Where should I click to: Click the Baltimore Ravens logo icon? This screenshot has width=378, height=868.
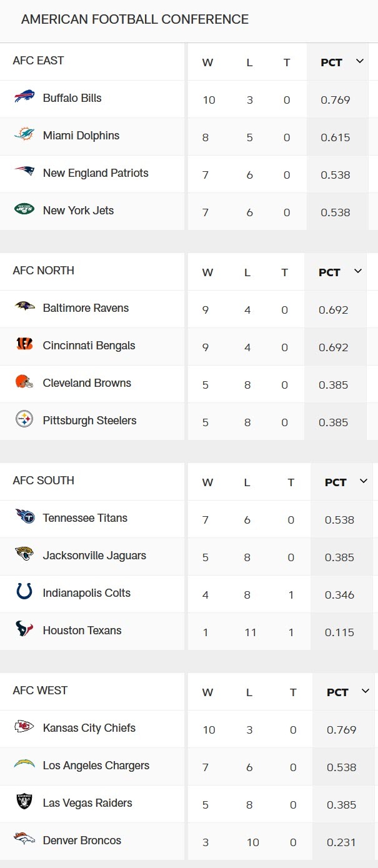(x=24, y=307)
